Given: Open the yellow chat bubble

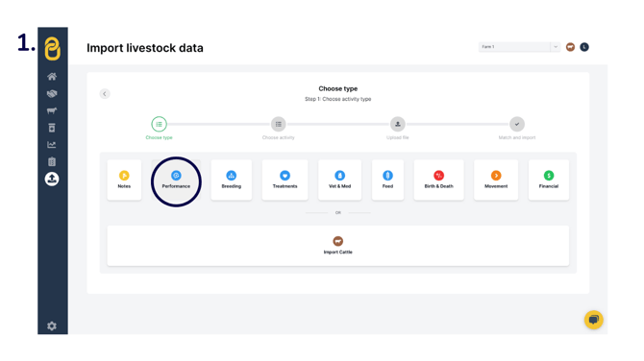Looking at the screenshot, I should (594, 320).
